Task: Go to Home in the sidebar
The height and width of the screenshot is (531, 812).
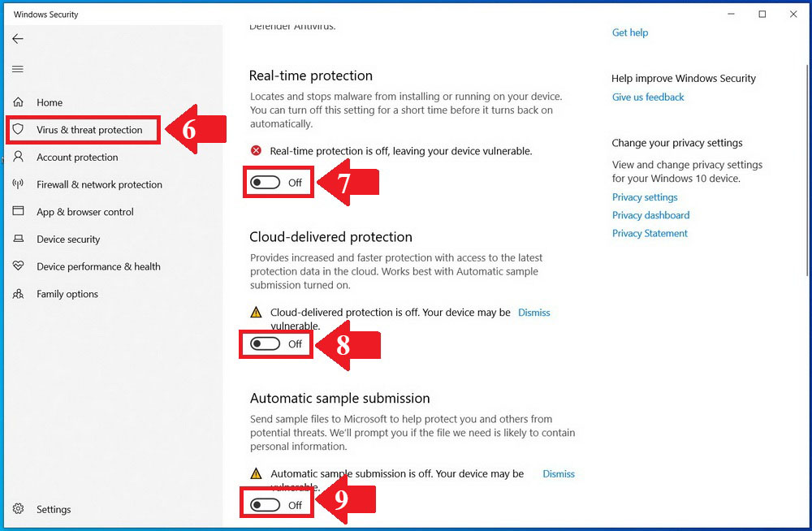Action: (x=50, y=102)
